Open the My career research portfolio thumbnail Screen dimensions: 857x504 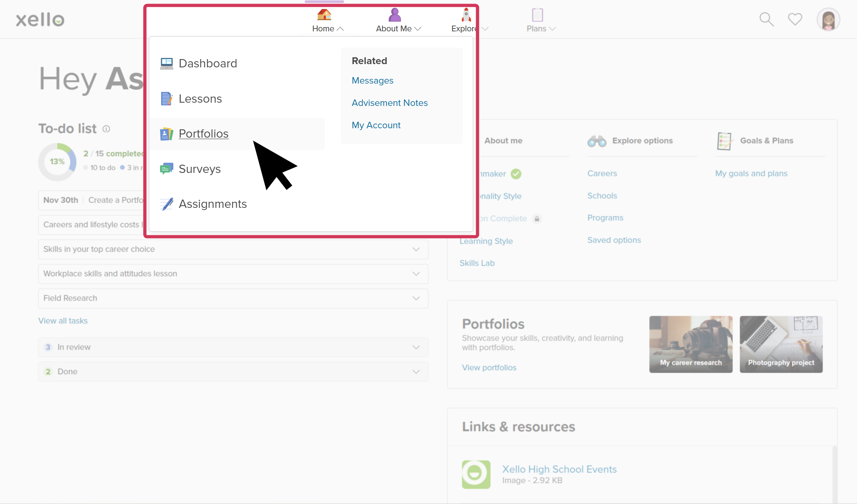tap(691, 344)
